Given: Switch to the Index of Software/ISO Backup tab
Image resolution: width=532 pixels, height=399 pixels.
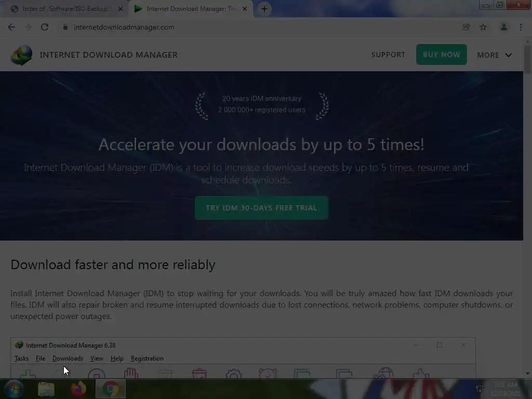Looking at the screenshot, I should tap(64, 9).
